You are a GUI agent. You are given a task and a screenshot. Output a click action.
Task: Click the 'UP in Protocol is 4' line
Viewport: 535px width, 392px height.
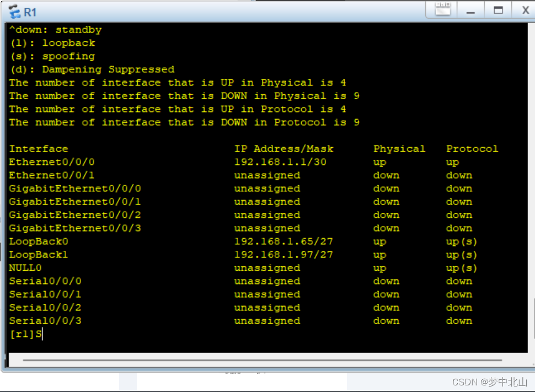(178, 109)
